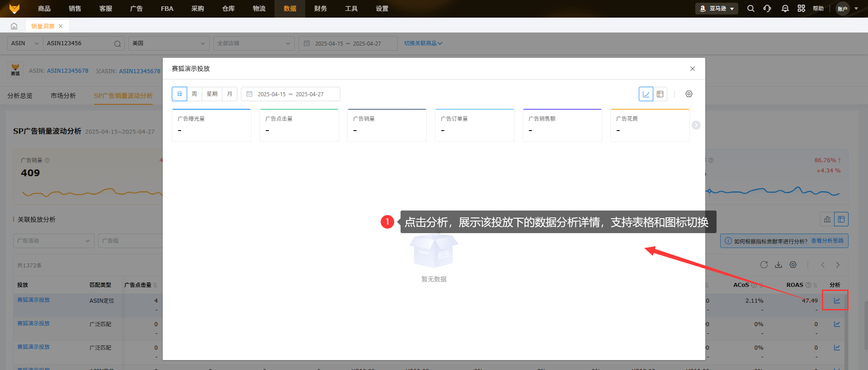Click the search icon in top bar
This screenshot has height=370, width=868.
750,9
